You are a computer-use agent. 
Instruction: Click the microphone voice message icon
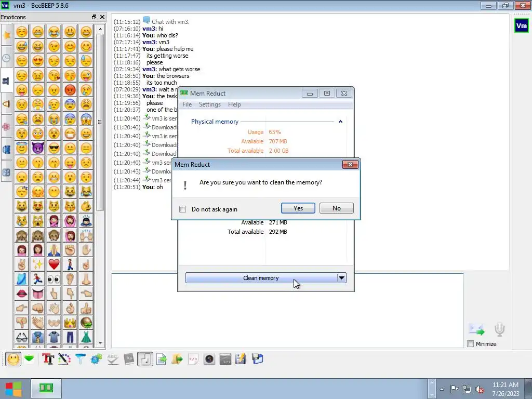pyautogui.click(x=499, y=329)
